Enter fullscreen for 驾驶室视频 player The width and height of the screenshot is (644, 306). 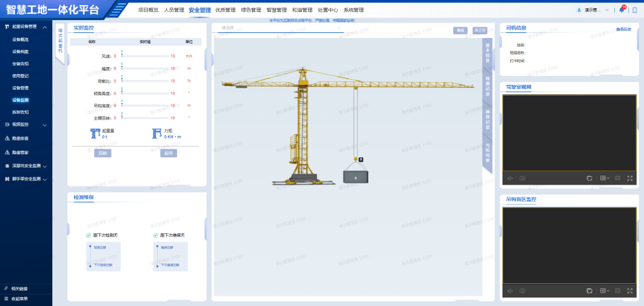point(629,178)
